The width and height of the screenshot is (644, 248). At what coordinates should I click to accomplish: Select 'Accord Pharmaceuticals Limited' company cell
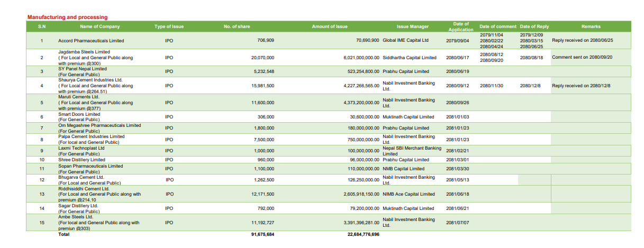(x=91, y=40)
